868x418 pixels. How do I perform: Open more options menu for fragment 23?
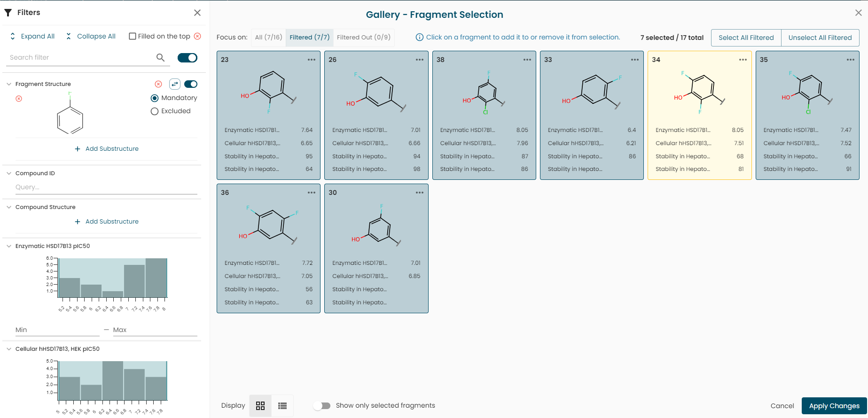pos(312,60)
